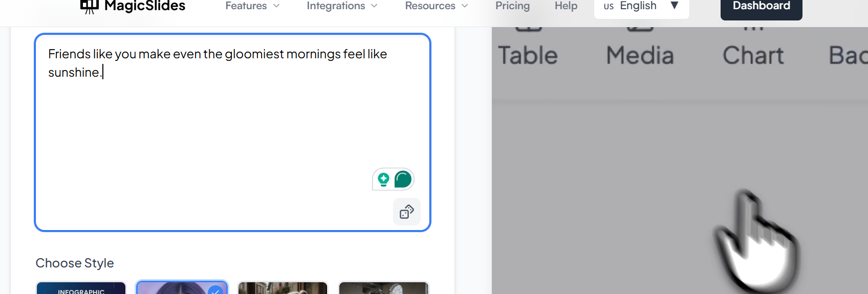
Task: Switch to the Media tab
Action: tap(640, 54)
